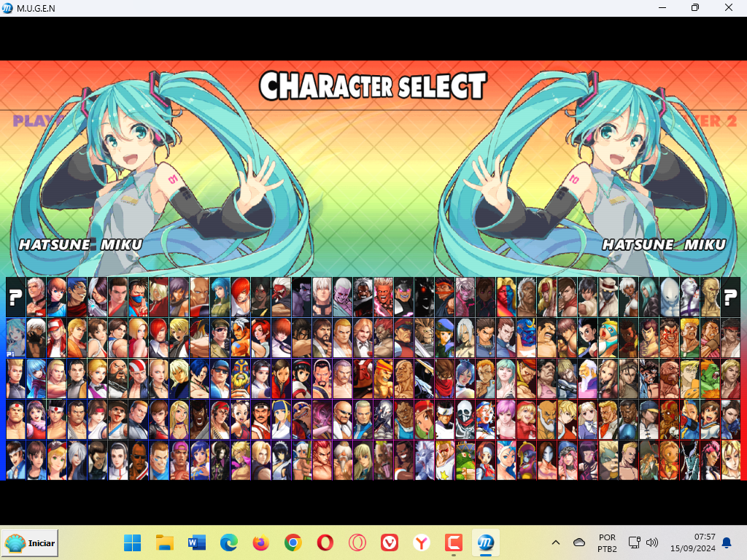
Task: Open the Iniciar shell button on taskbar
Action: (30, 542)
